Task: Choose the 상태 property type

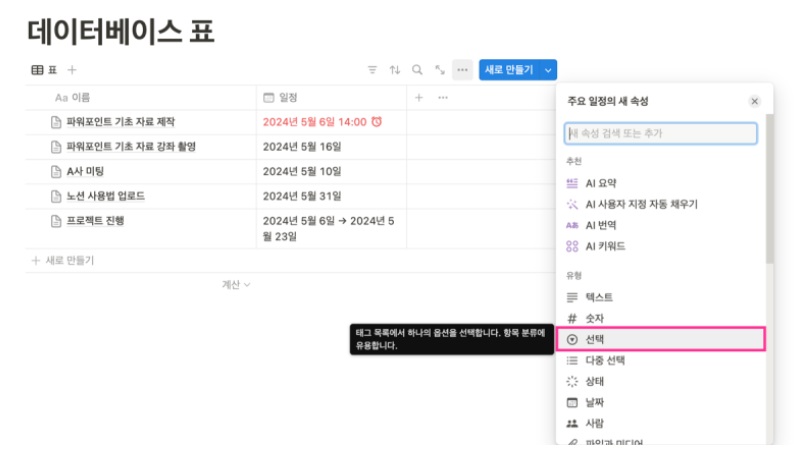Action: click(x=661, y=381)
